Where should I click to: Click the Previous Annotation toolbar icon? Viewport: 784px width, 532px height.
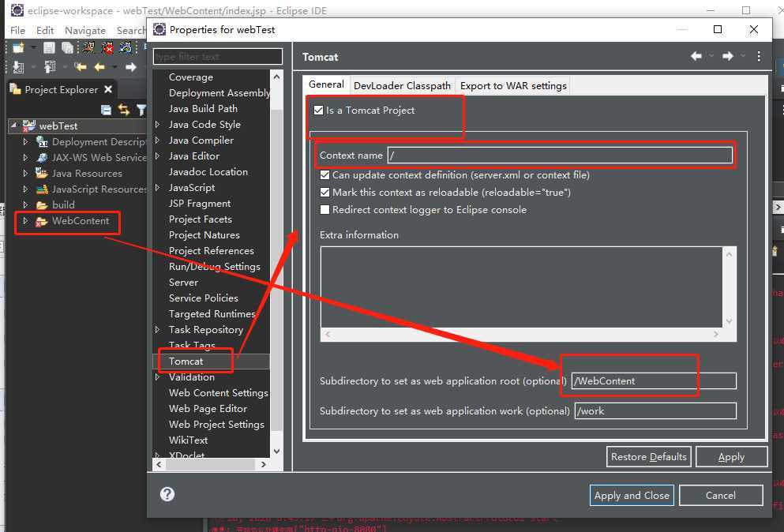(50, 66)
